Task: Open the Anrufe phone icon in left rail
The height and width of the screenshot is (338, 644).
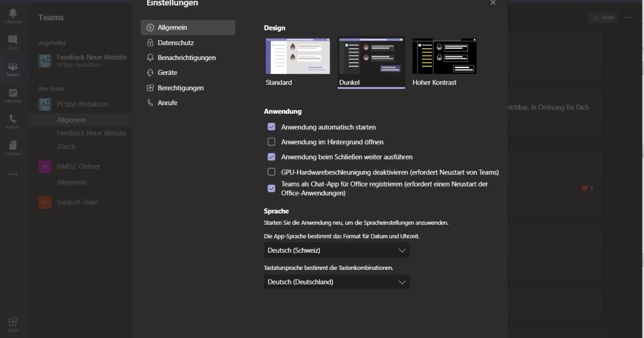Action: click(13, 119)
